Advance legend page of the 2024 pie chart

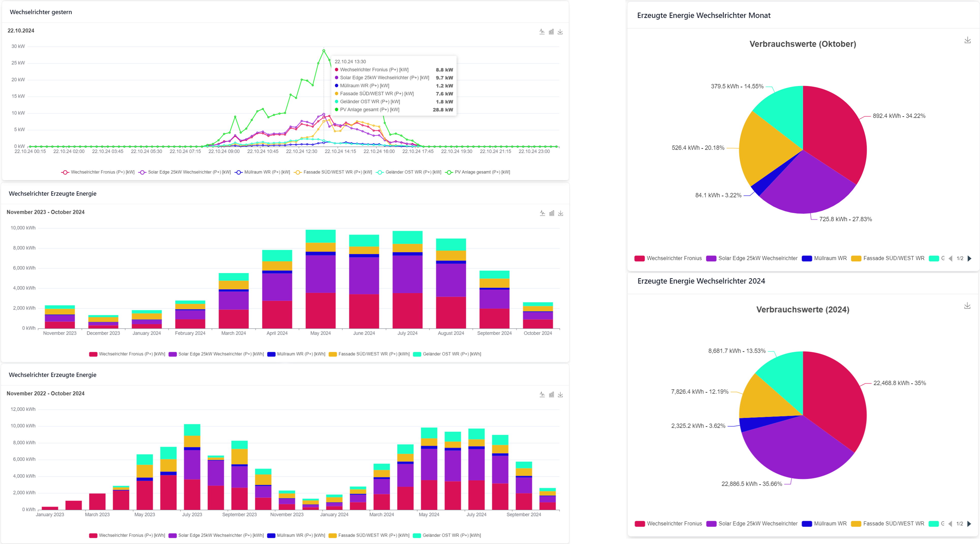pos(969,524)
